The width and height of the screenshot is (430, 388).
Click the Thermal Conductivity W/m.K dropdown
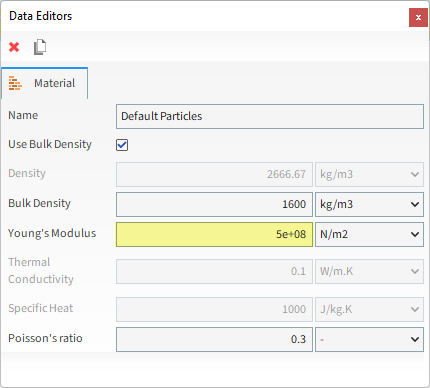point(369,271)
